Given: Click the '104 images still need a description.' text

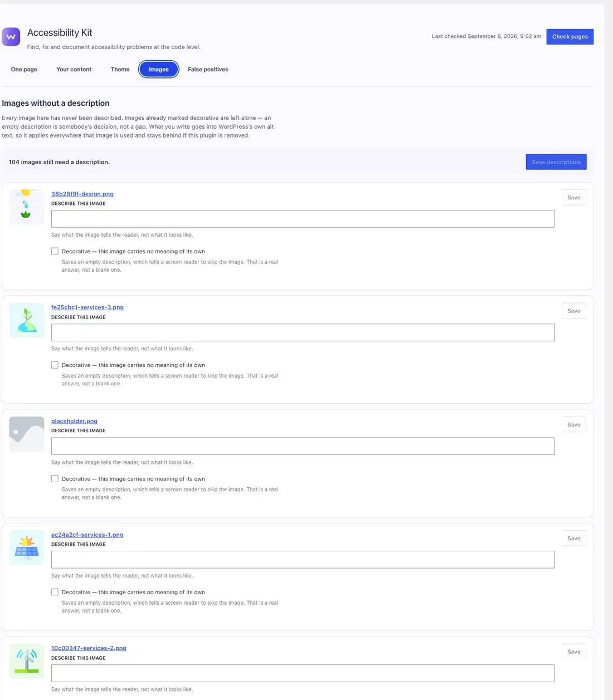Looking at the screenshot, I should tap(59, 162).
